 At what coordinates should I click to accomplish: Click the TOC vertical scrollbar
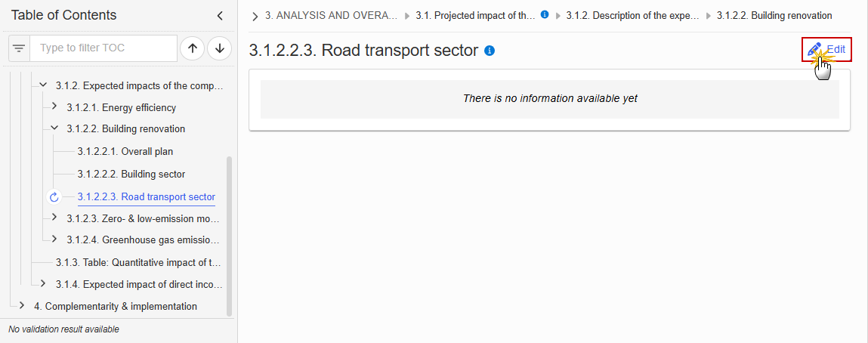click(229, 236)
